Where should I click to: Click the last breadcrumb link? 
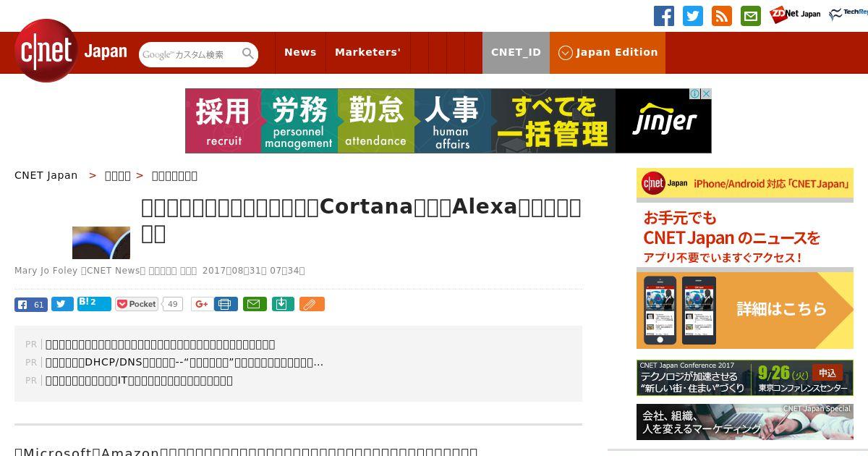pyautogui.click(x=174, y=175)
